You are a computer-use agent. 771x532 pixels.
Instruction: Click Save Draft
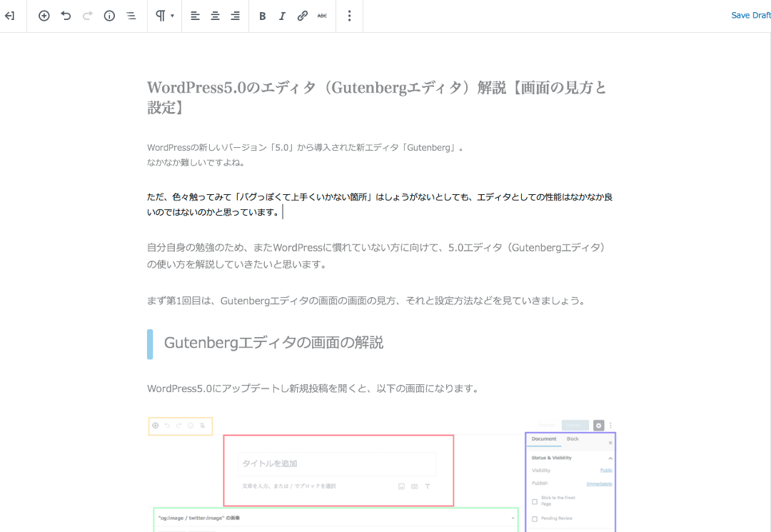(x=750, y=16)
